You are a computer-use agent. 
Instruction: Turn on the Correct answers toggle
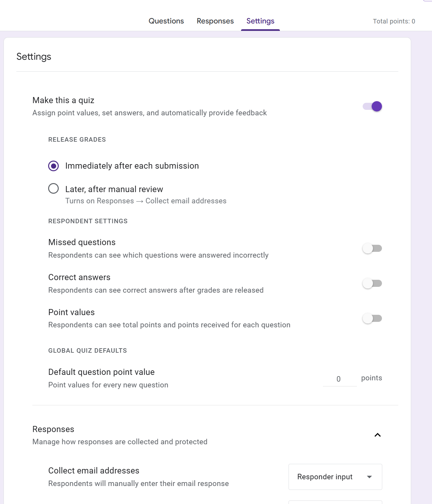pos(372,283)
